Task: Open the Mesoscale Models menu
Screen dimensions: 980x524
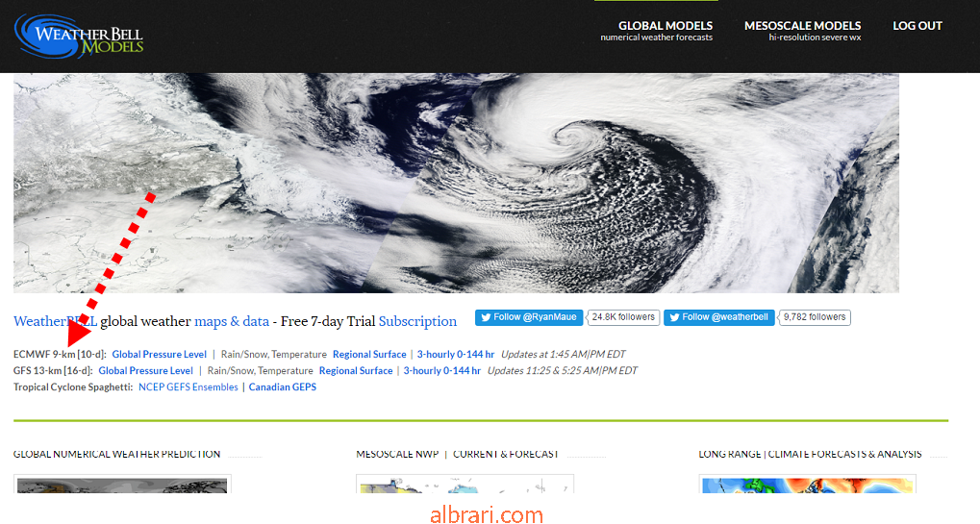Action: (802, 31)
